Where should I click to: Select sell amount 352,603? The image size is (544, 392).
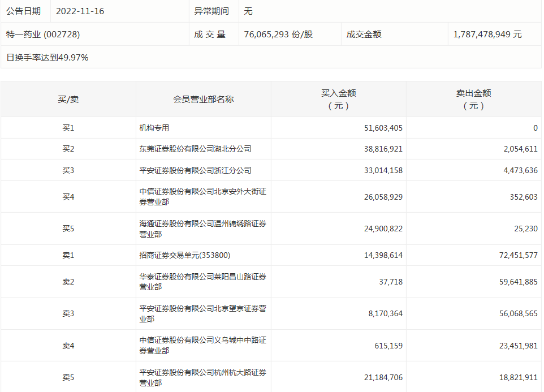tap(524, 197)
